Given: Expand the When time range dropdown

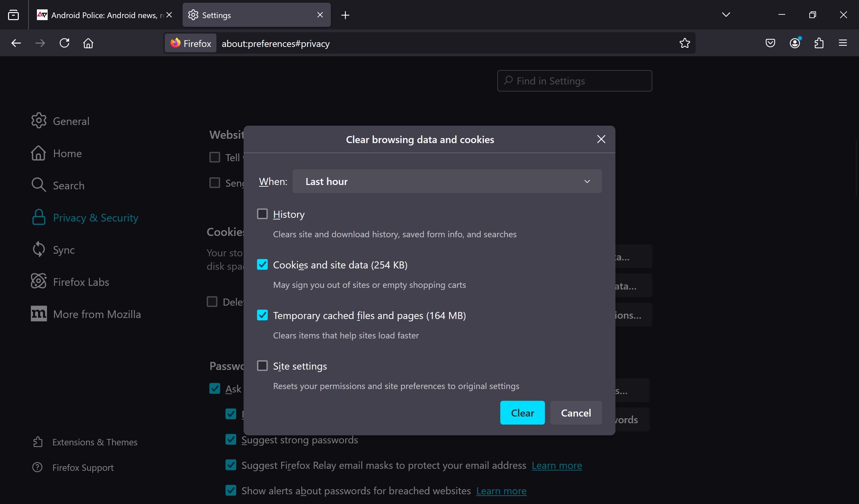Looking at the screenshot, I should coord(447,181).
